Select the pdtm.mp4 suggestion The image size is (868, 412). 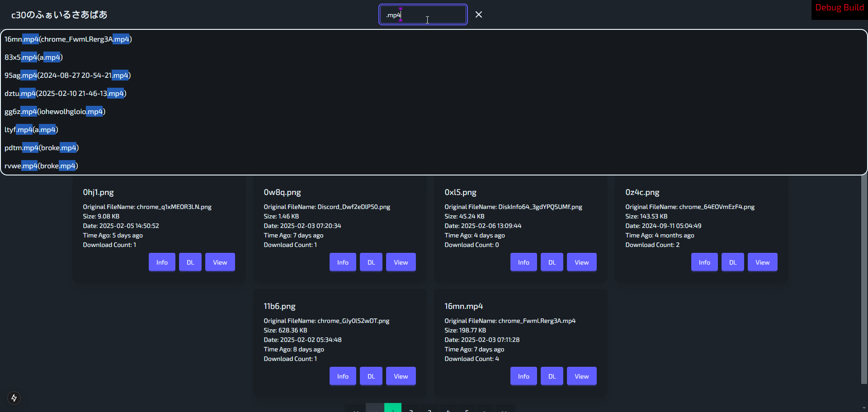pos(42,148)
